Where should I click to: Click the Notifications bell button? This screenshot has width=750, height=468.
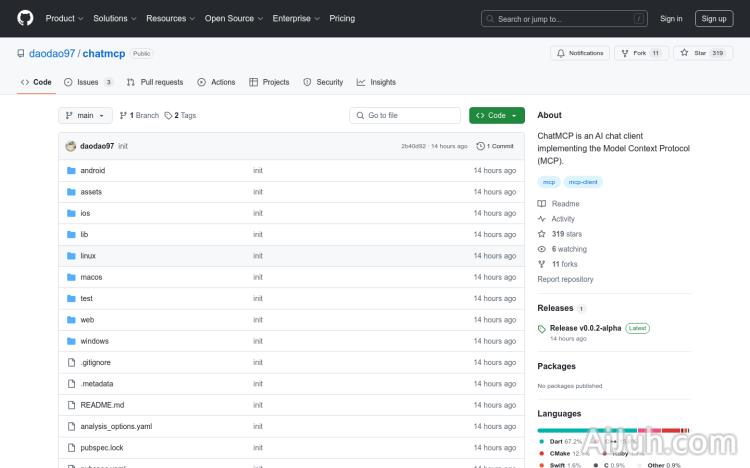pos(580,53)
